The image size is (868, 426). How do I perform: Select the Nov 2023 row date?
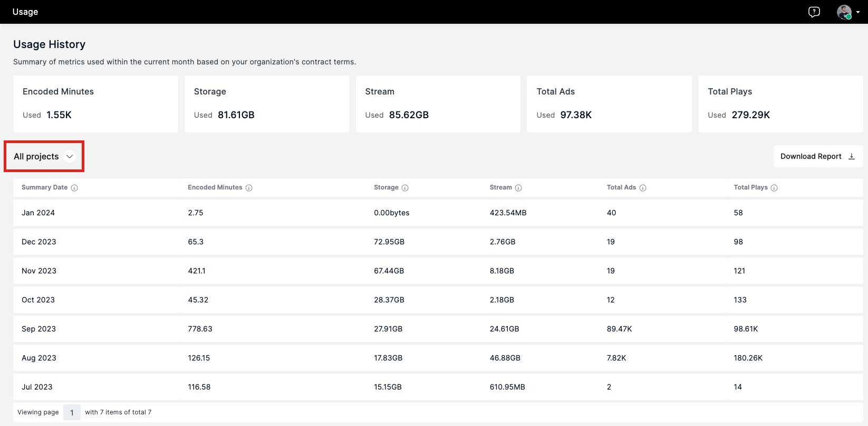pyautogui.click(x=39, y=271)
